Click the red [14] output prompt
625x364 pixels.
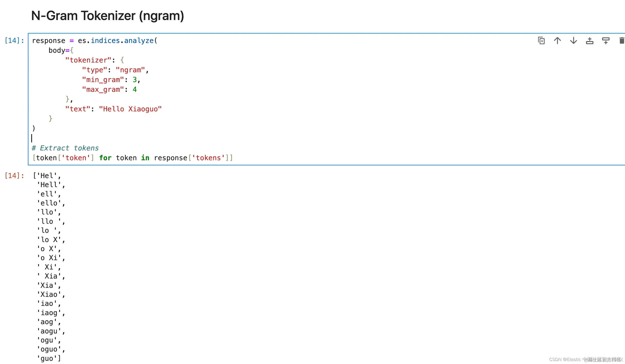14,176
